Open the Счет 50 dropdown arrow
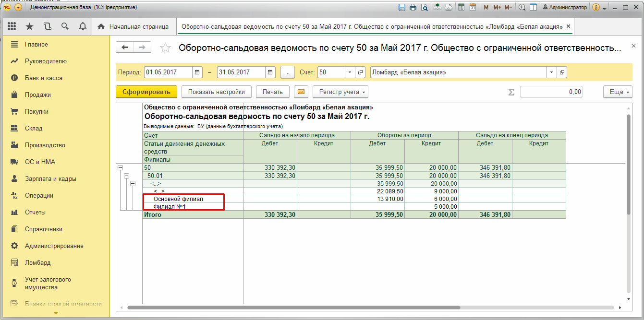 point(350,72)
